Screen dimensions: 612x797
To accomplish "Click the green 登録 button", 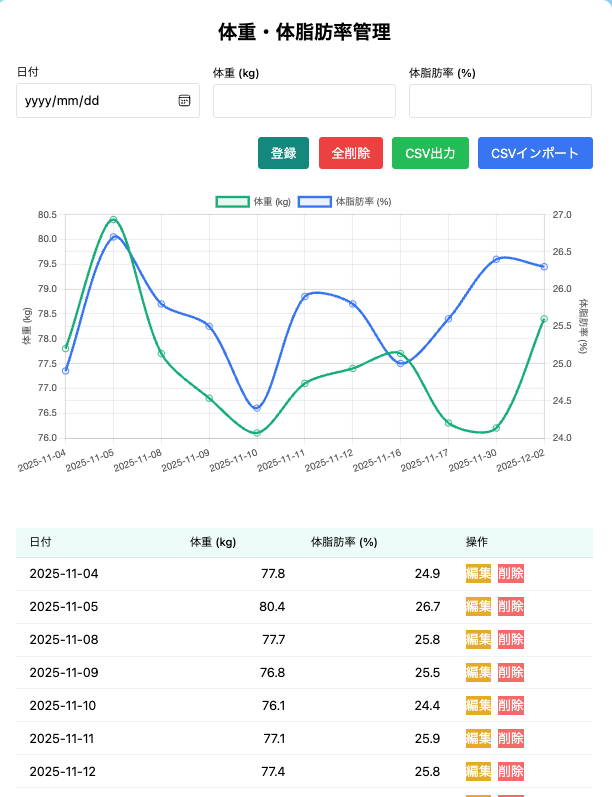I will [283, 153].
